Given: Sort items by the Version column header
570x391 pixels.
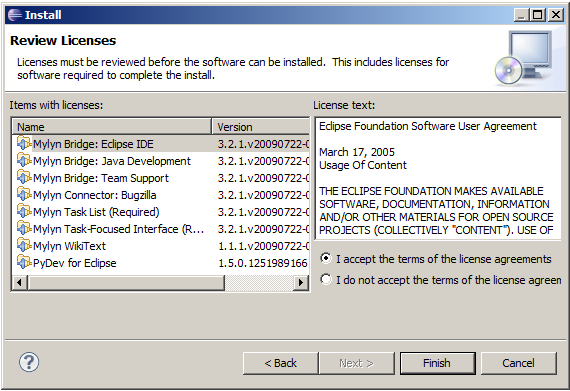Looking at the screenshot, I should coord(260,127).
